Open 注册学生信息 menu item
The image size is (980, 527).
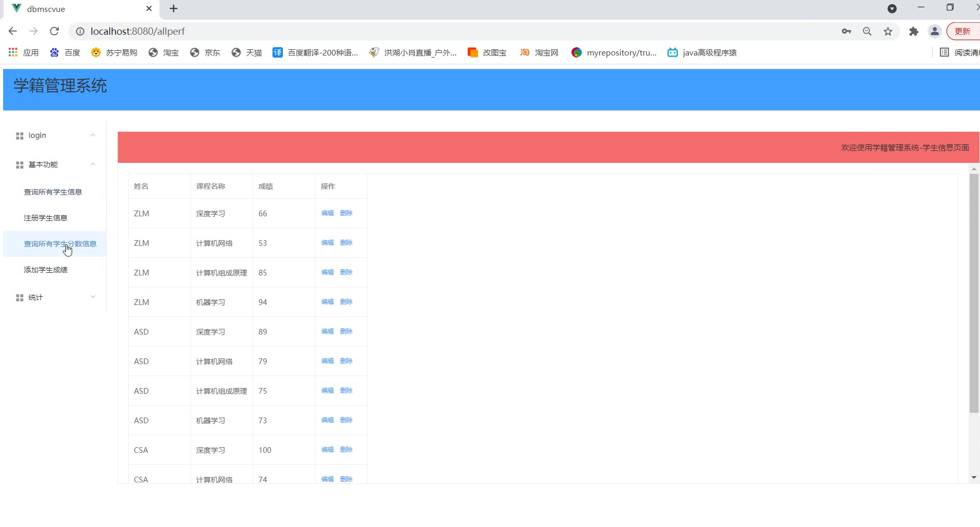tap(46, 218)
